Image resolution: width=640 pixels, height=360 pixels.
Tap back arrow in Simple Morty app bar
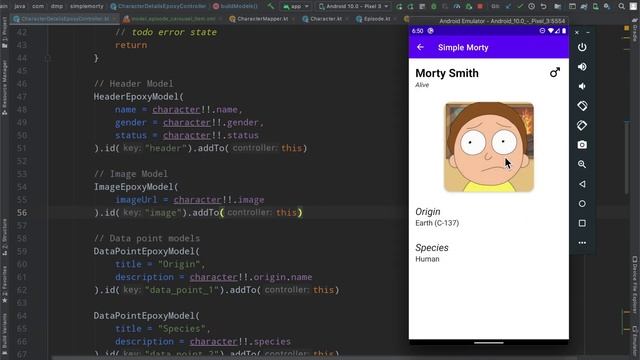[x=420, y=47]
